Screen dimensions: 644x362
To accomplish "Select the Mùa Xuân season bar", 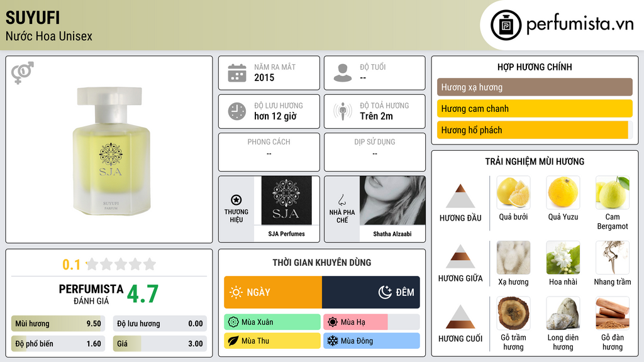I will [x=272, y=322].
